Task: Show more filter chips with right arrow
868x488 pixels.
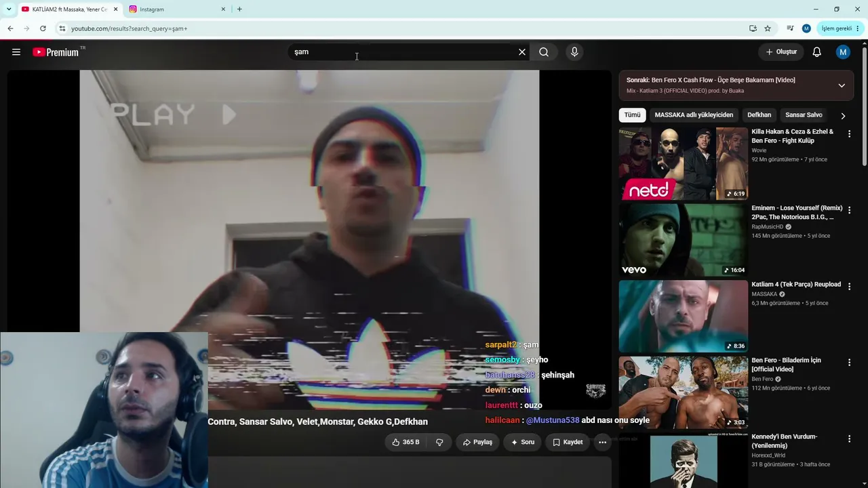Action: click(843, 116)
